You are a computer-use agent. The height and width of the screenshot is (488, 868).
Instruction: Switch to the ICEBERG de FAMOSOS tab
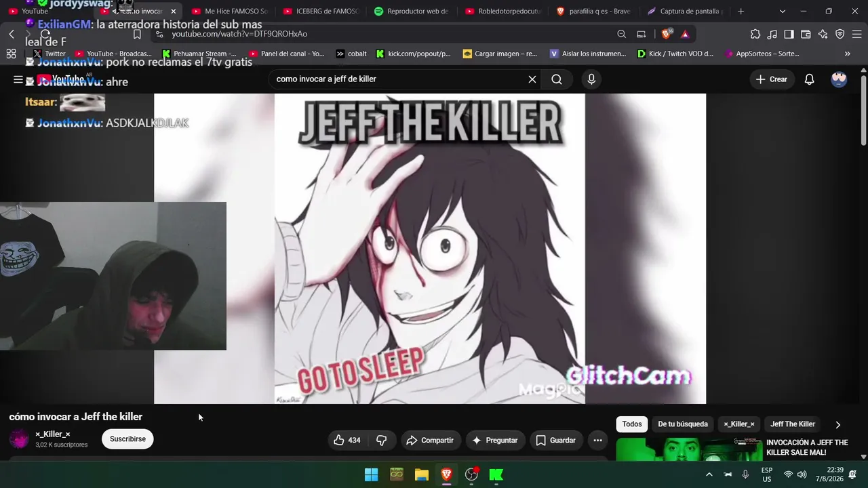coord(321,12)
